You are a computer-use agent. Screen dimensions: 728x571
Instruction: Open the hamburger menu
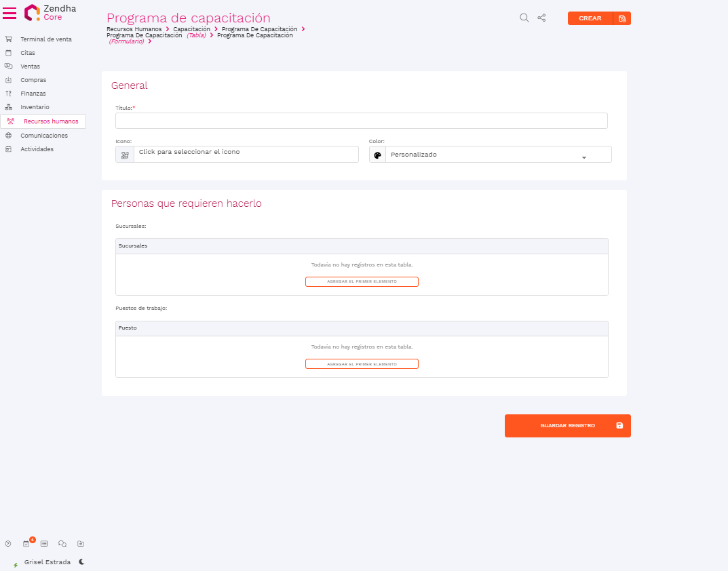(x=9, y=13)
